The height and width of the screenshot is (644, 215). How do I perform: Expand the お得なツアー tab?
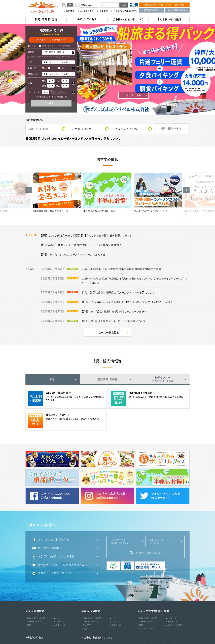[162, 379]
